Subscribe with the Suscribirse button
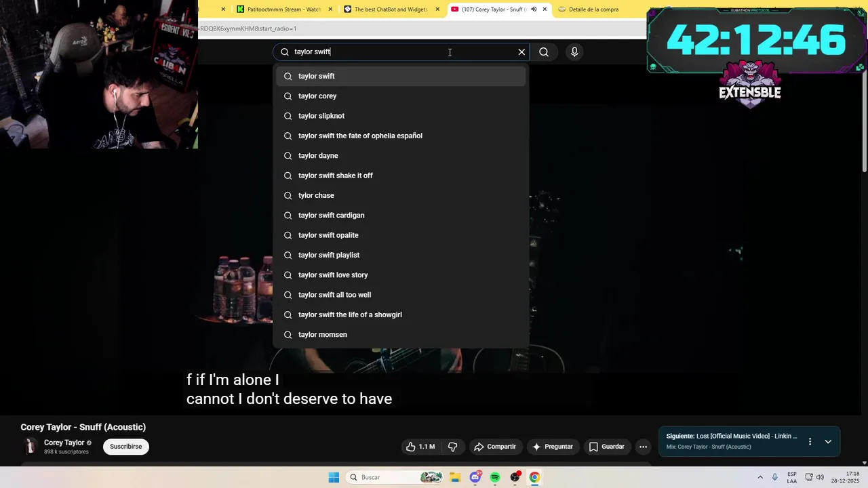The image size is (868, 488). 126,447
